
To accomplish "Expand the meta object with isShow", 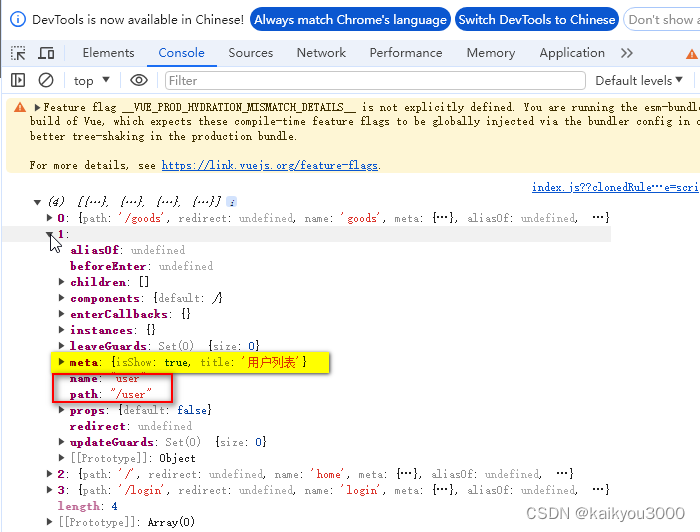I will (x=62, y=362).
